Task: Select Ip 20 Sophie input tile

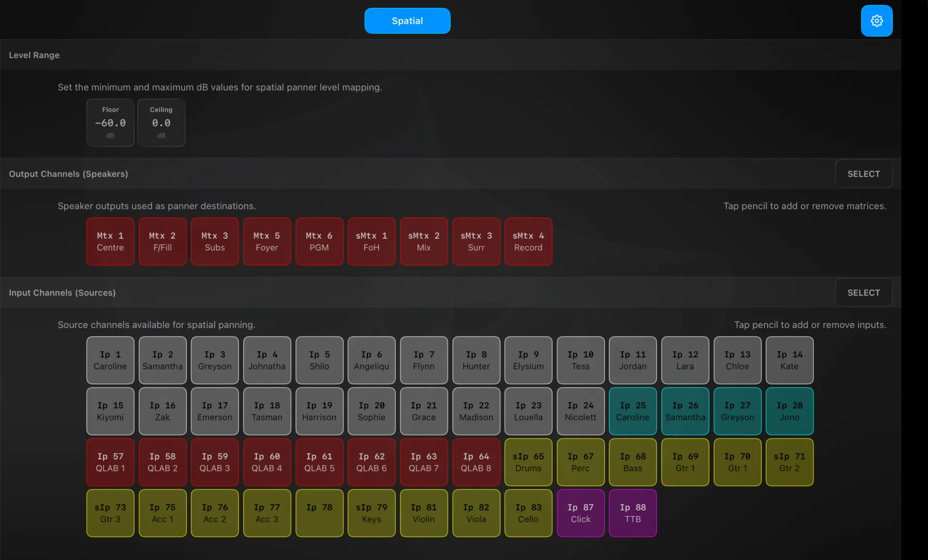Action: click(x=371, y=411)
